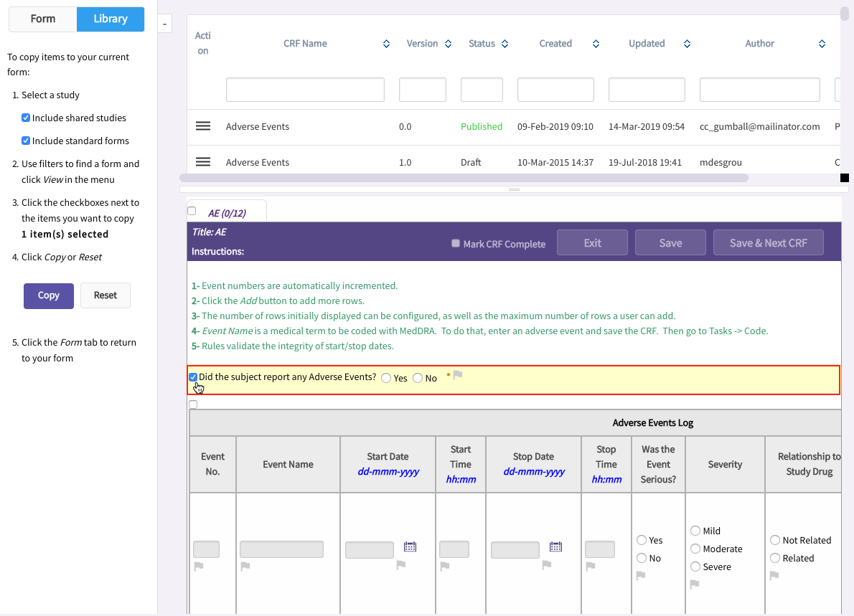Sort table by Created column arrows
854x616 pixels.
point(596,44)
